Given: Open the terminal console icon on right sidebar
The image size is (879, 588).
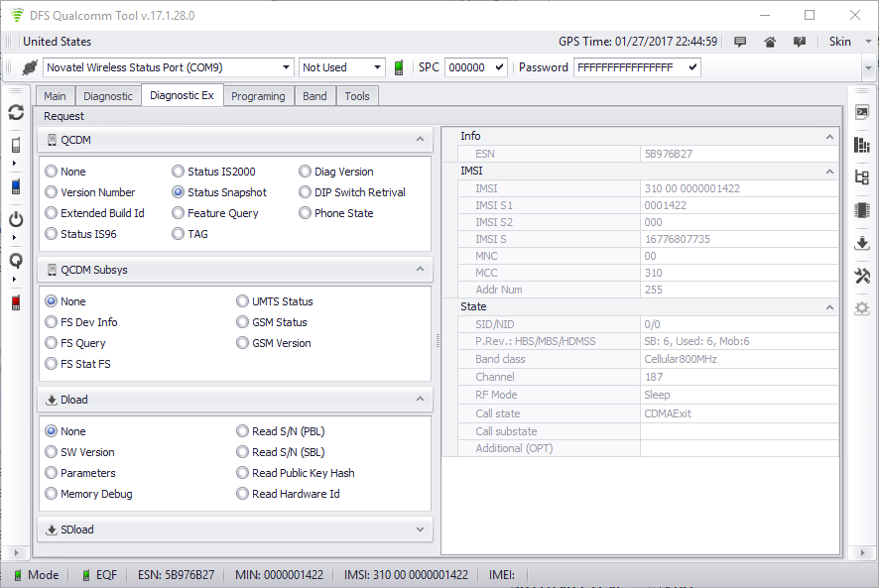Looking at the screenshot, I should pos(861,112).
